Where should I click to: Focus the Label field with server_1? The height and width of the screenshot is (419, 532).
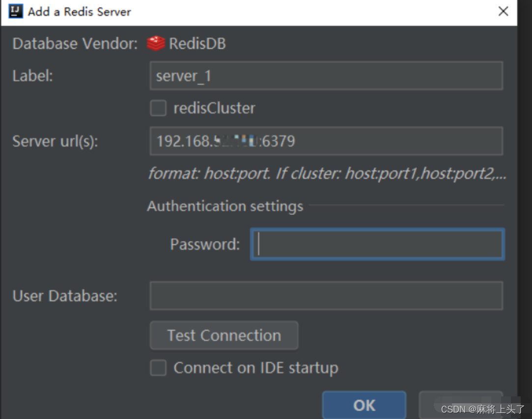click(326, 76)
